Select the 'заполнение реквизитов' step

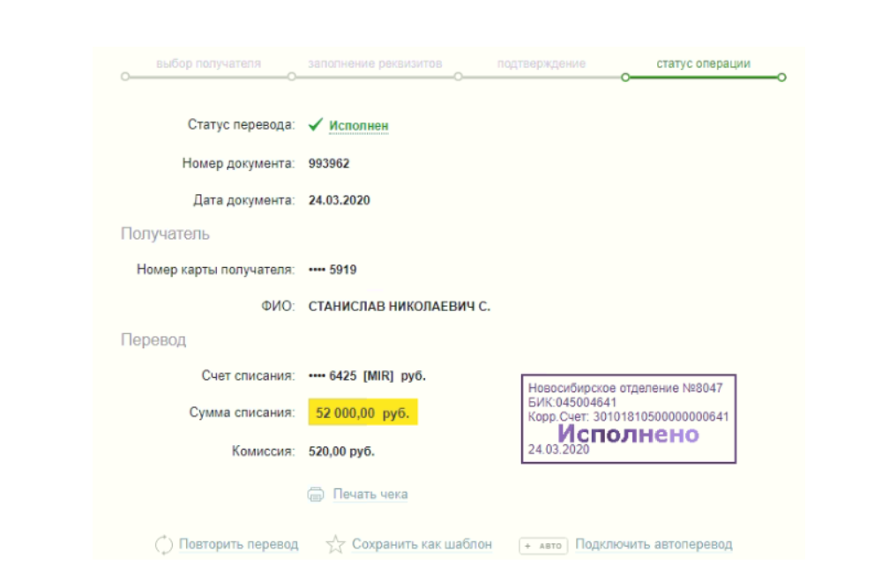(x=375, y=63)
